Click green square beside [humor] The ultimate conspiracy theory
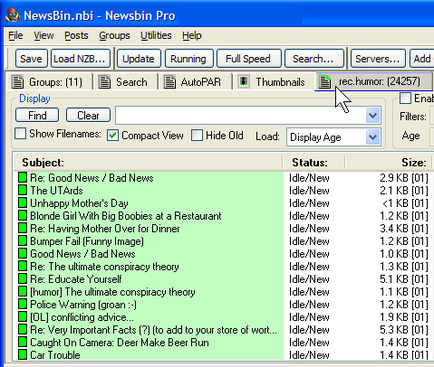Screen dimensions: 434x367 [22, 291]
